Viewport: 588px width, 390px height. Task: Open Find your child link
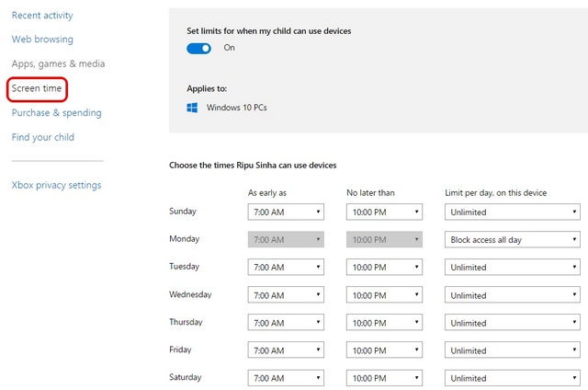[x=43, y=137]
